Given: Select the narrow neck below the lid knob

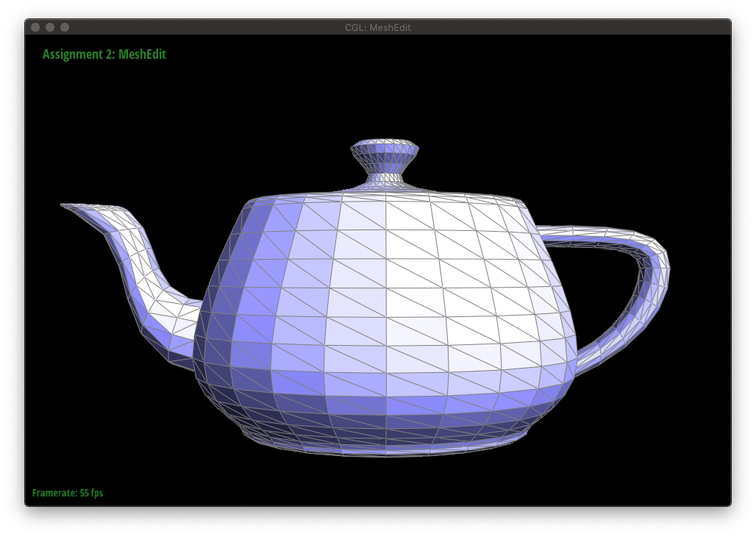Looking at the screenshot, I should (x=385, y=177).
